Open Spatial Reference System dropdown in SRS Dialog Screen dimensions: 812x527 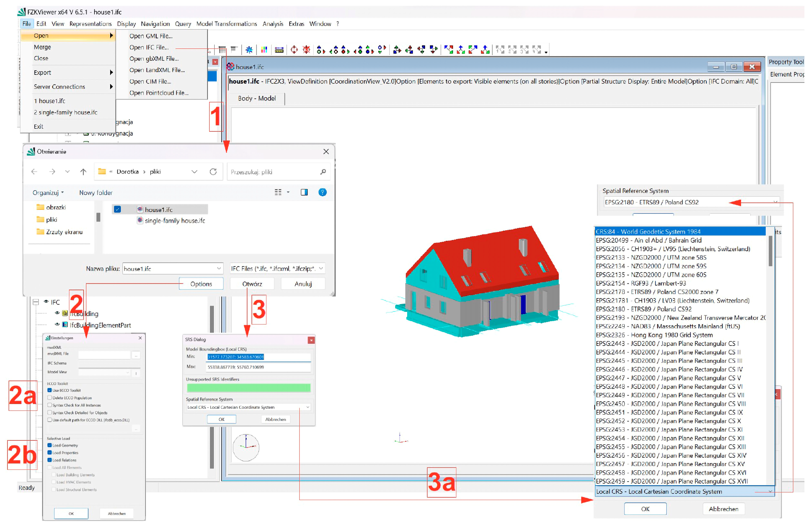[307, 407]
